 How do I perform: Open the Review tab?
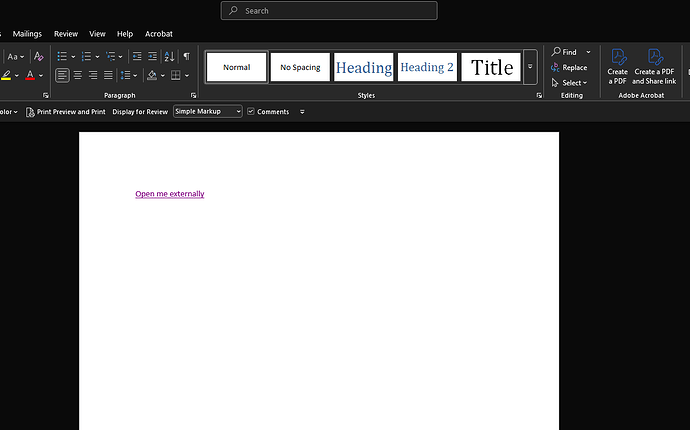coord(66,34)
